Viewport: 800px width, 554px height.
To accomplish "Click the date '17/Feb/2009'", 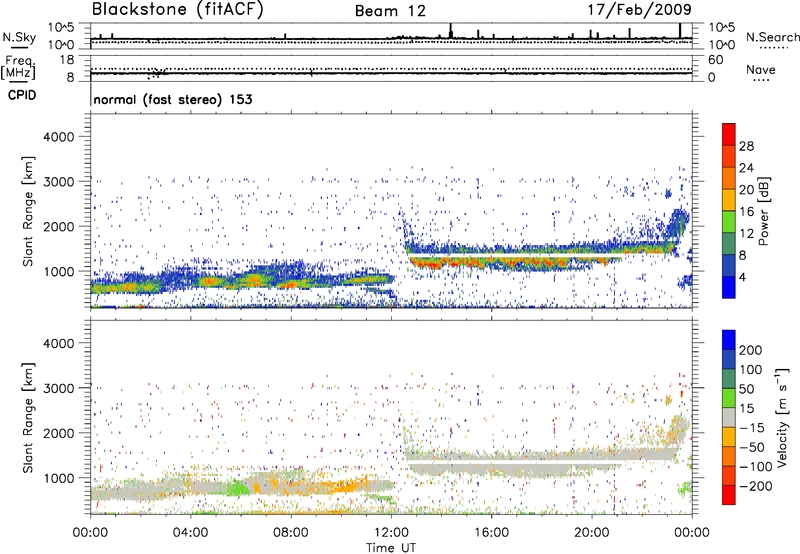I will (x=640, y=10).
